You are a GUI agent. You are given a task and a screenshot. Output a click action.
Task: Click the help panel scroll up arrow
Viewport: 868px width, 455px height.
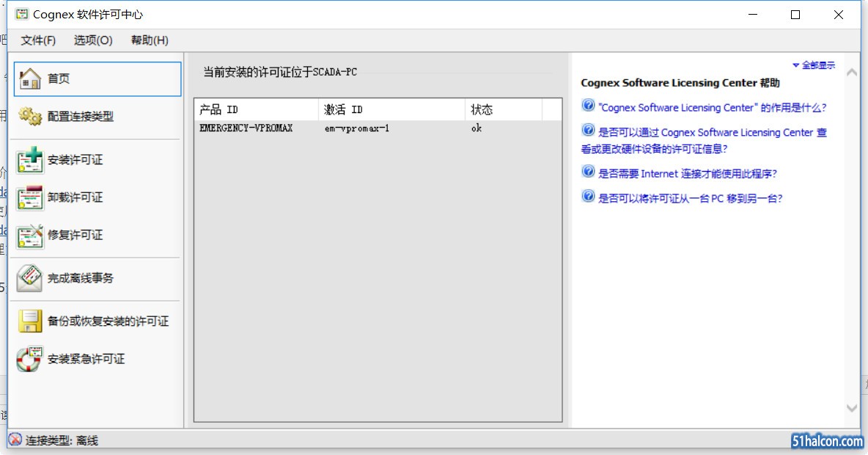[852, 72]
